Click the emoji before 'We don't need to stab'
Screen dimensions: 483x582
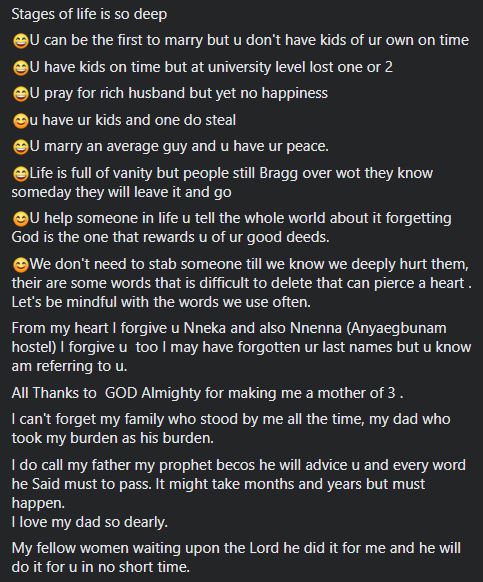point(20,265)
